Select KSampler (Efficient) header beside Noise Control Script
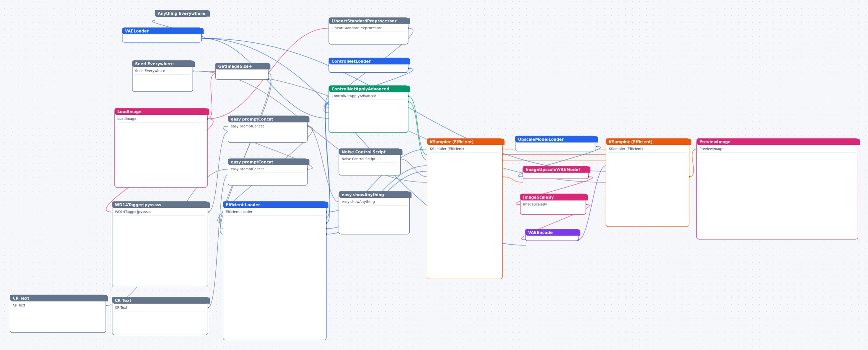 click(465, 142)
